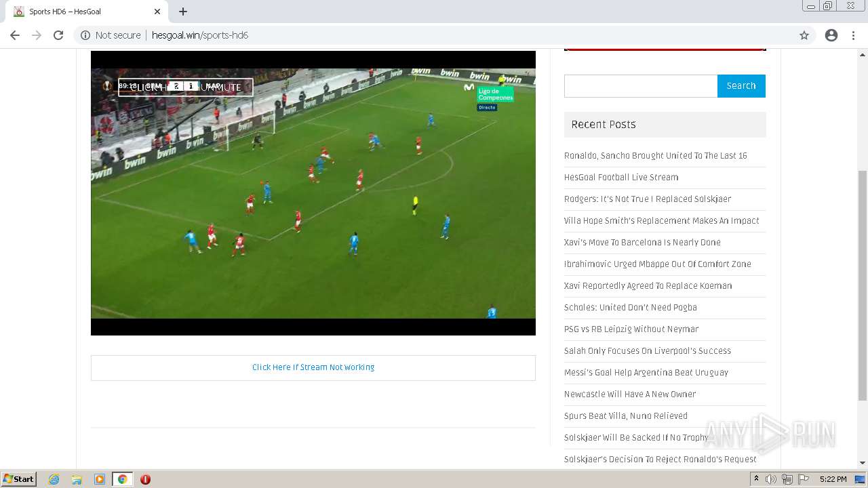Close the Sports HD6 – HesGoal tab
Screen dimensions: 868x488
pyautogui.click(x=157, y=12)
